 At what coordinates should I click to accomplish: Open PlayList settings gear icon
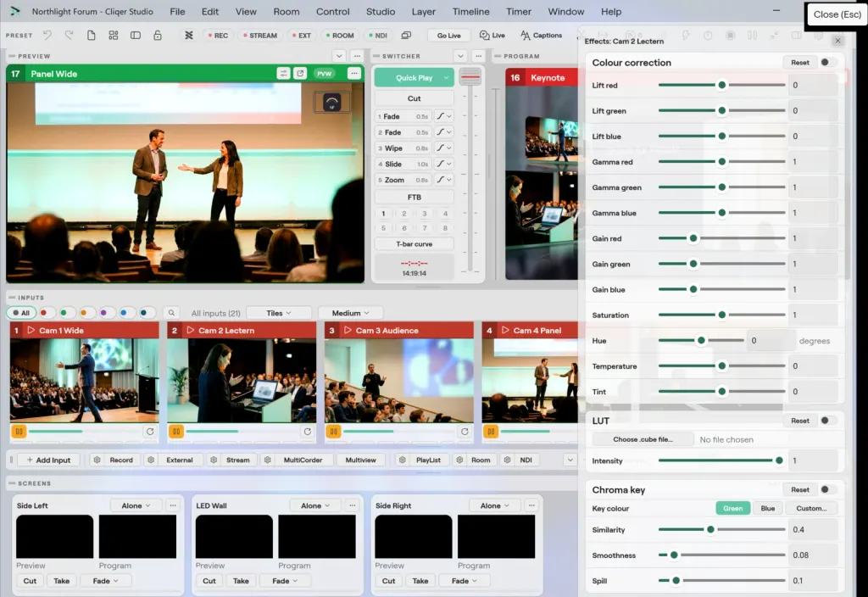click(x=403, y=460)
